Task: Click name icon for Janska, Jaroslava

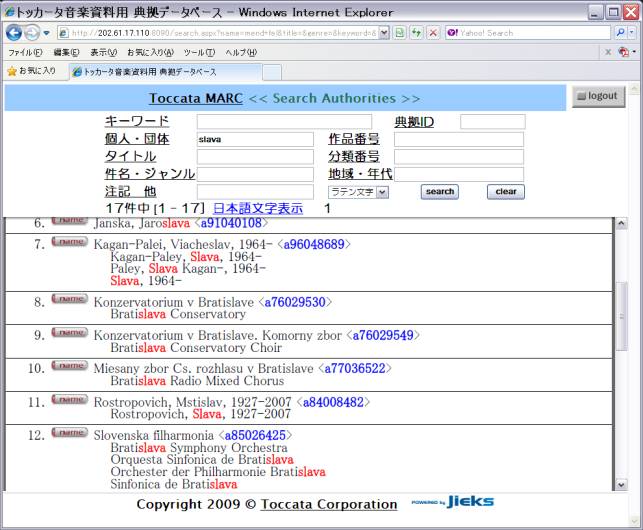Action: (70, 221)
